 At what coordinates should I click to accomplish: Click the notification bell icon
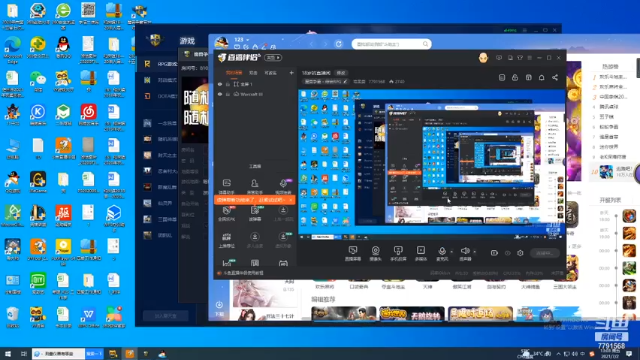coord(541,78)
